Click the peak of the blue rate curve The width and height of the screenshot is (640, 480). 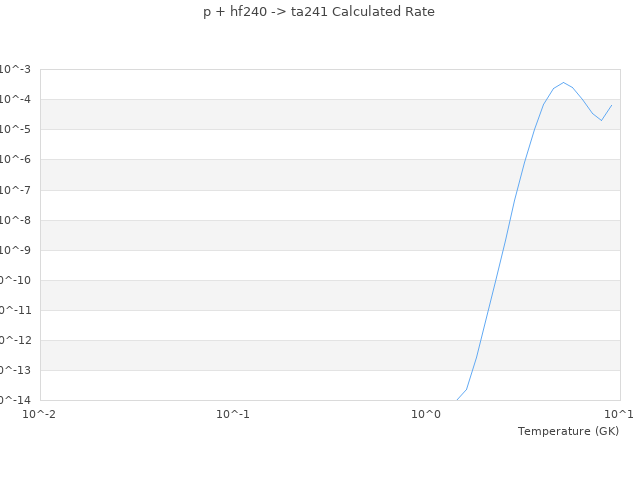[x=563, y=82]
